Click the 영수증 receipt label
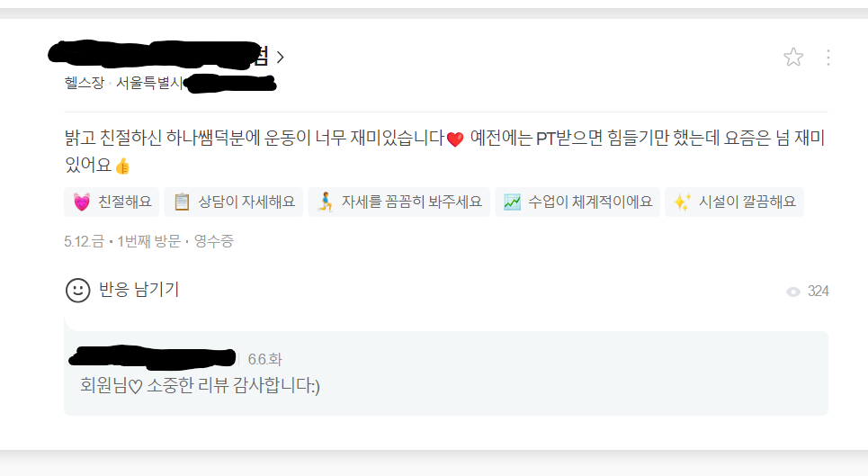868x476 pixels. (x=214, y=241)
